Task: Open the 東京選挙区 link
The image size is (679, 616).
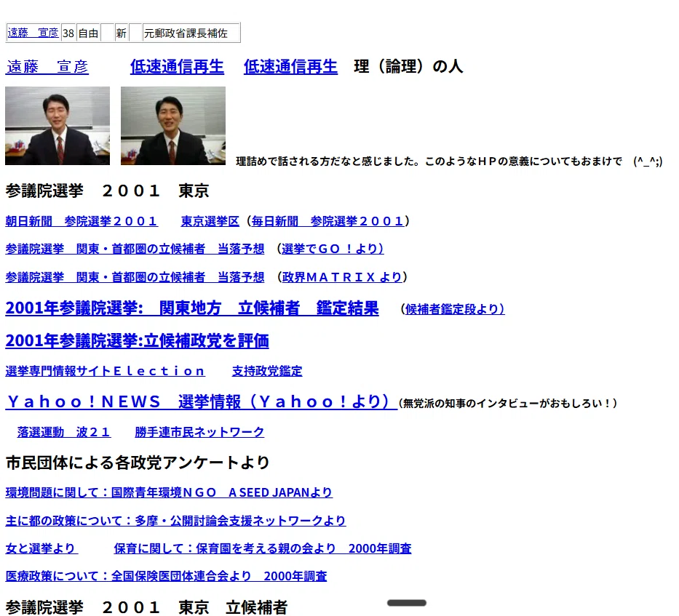Action: [x=210, y=221]
